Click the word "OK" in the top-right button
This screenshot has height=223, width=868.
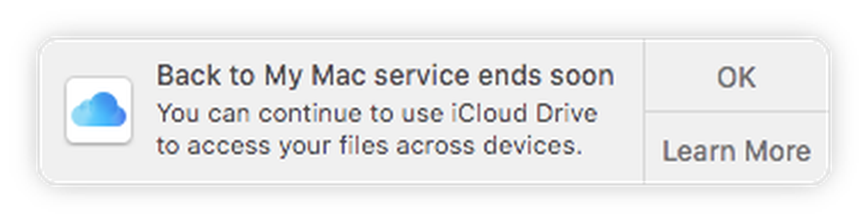[x=736, y=77]
